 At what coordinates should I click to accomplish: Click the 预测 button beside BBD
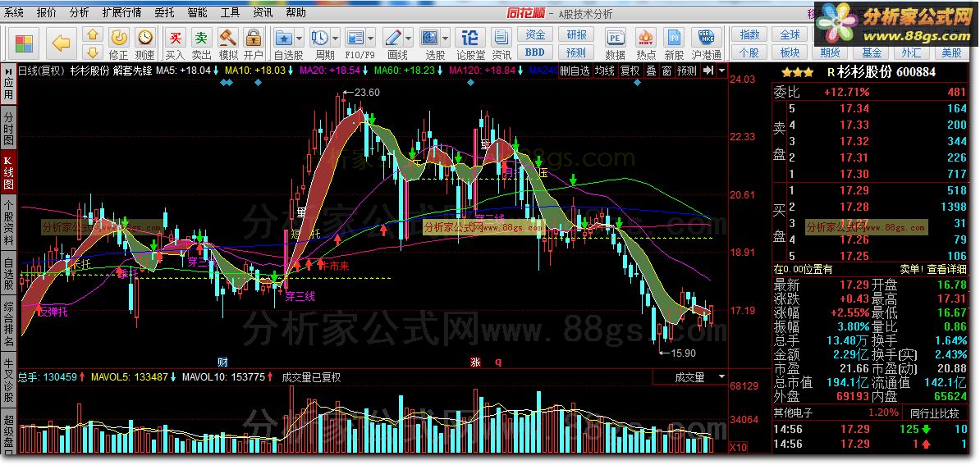click(x=576, y=52)
